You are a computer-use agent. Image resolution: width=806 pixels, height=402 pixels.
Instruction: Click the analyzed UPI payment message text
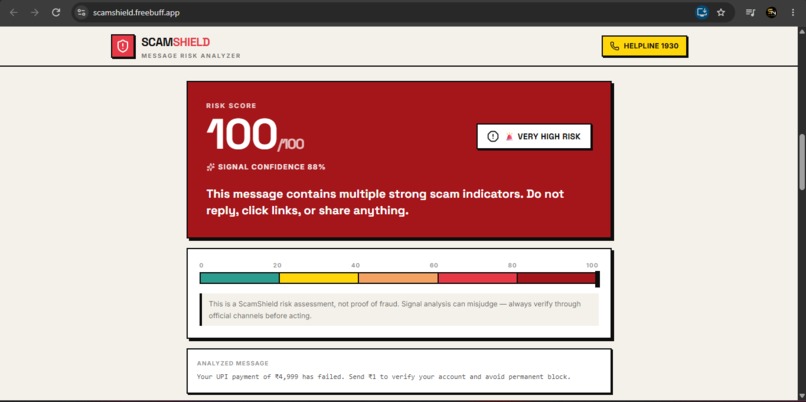pos(383,377)
